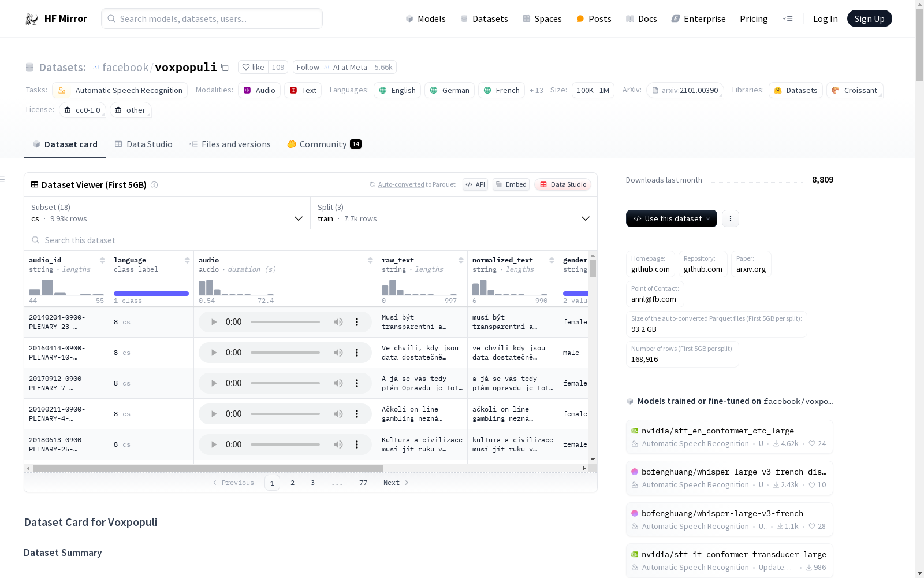Click Next in the table pagination
This screenshot has height=578, width=924.
click(x=396, y=483)
